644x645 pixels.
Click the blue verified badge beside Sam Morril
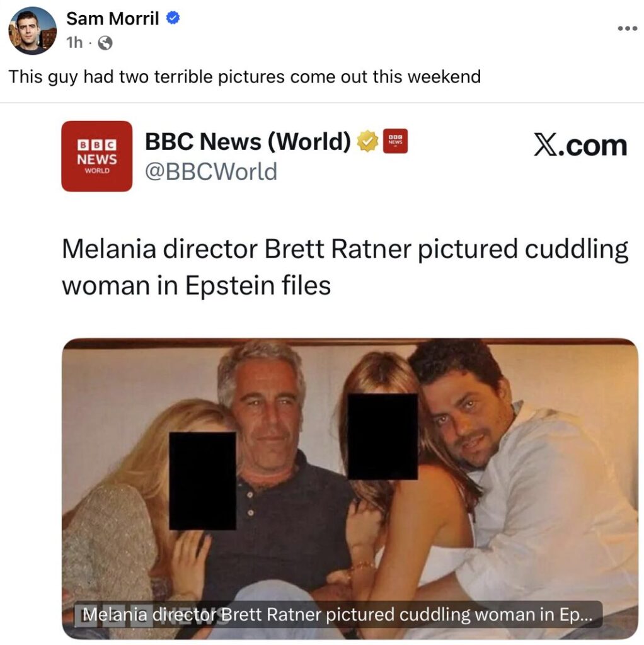[x=173, y=19]
